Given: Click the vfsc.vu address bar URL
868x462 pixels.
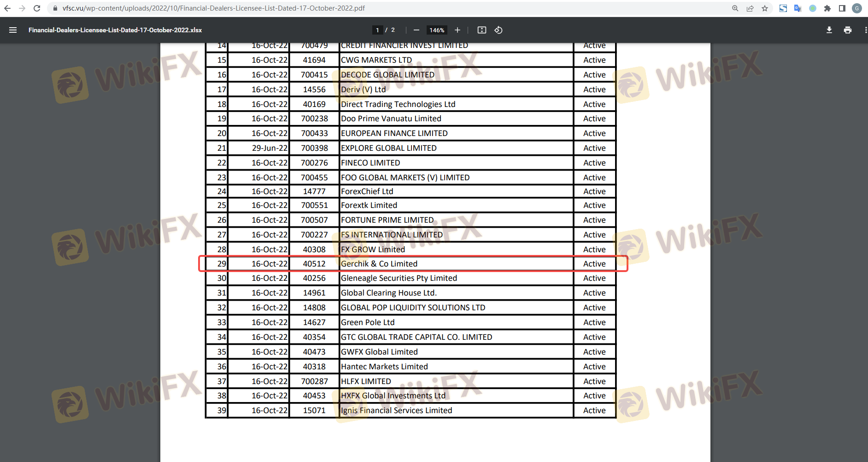Looking at the screenshot, I should 214,8.
